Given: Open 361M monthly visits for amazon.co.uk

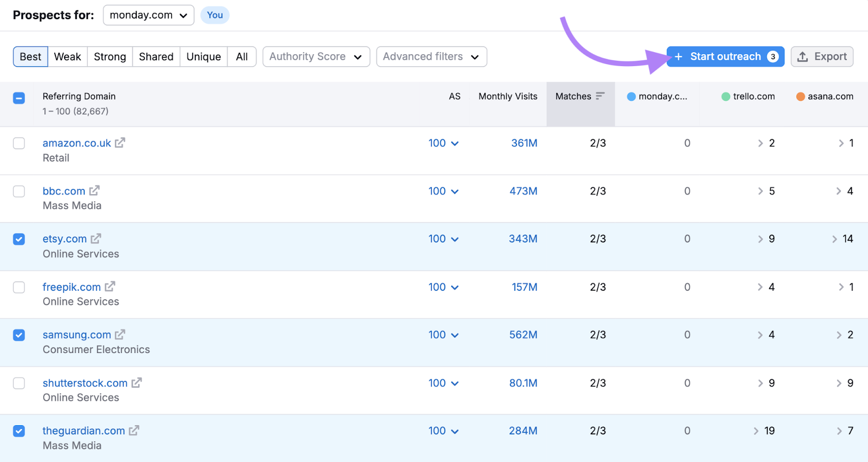Looking at the screenshot, I should point(524,143).
